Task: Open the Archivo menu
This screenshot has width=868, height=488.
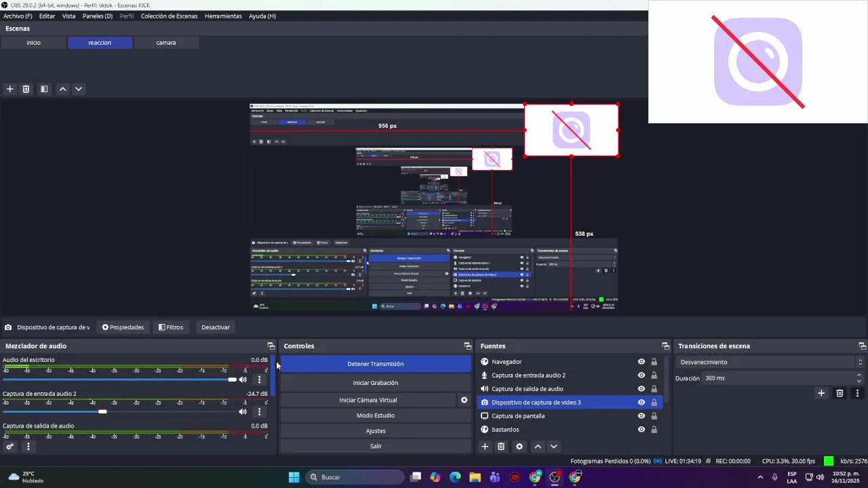Action: tap(18, 16)
